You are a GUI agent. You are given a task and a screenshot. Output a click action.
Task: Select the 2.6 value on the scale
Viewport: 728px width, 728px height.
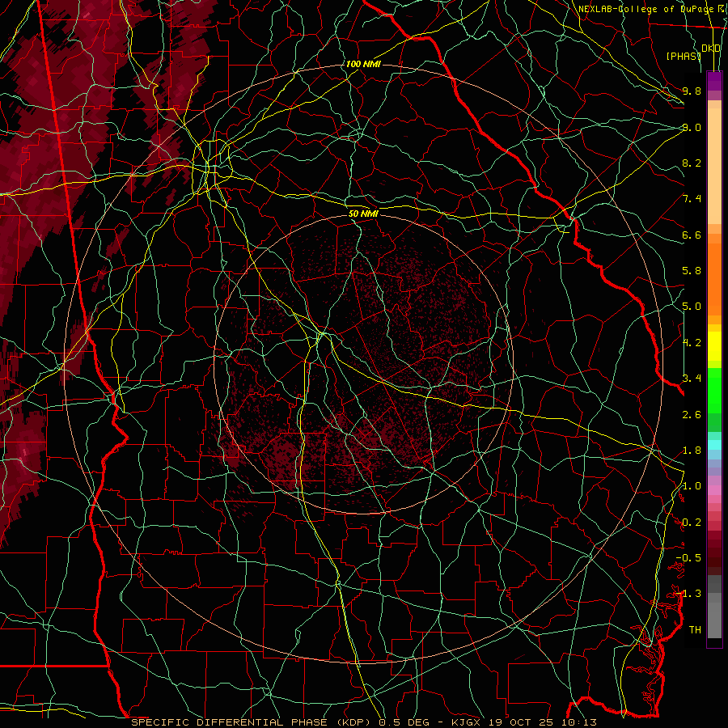[x=692, y=414]
